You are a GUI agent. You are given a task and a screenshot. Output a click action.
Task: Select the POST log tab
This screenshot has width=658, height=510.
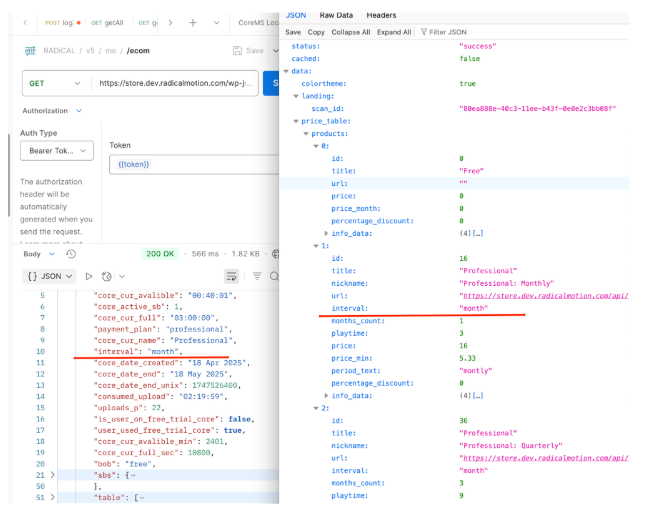click(x=63, y=23)
